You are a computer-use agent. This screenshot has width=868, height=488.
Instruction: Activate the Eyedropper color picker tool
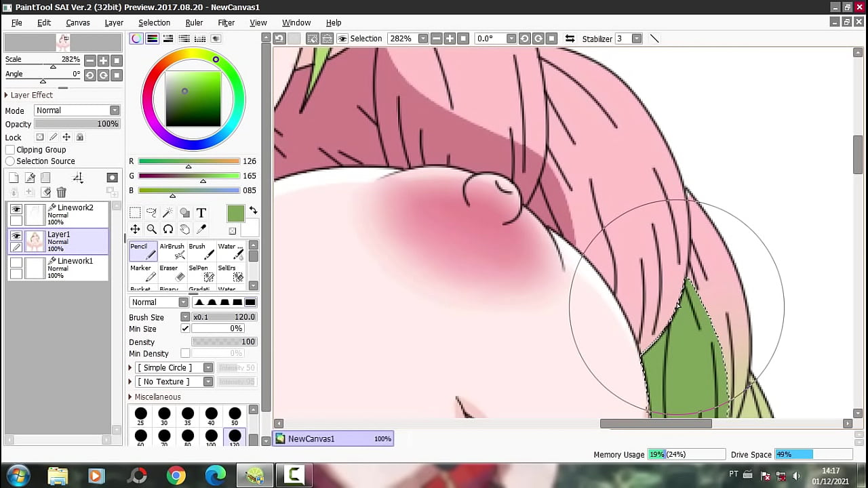(201, 230)
